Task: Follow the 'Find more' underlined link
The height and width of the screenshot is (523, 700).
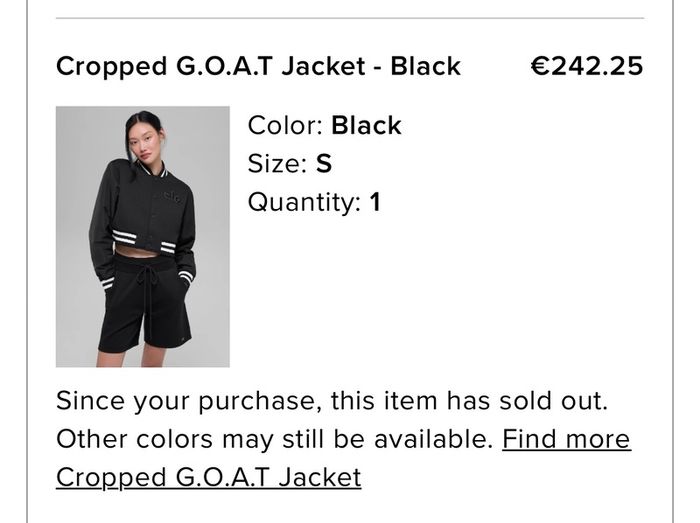Action: pos(567,439)
